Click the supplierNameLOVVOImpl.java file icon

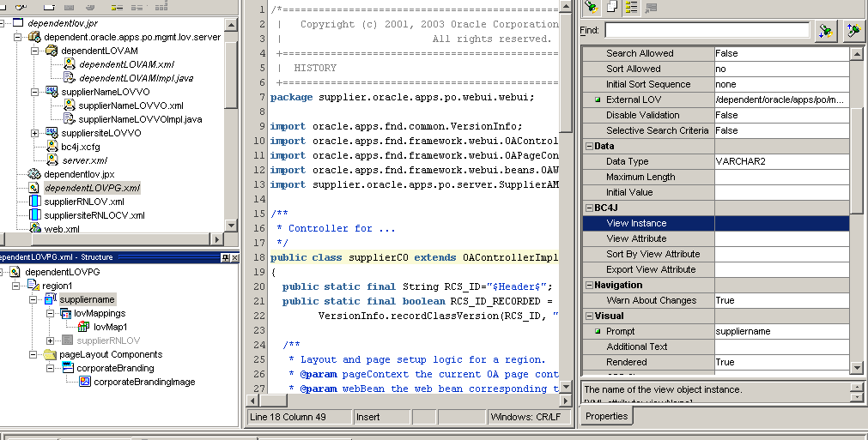point(70,119)
